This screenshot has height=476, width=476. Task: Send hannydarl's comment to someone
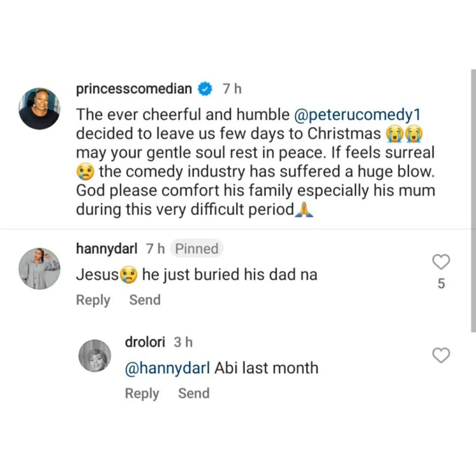(145, 300)
